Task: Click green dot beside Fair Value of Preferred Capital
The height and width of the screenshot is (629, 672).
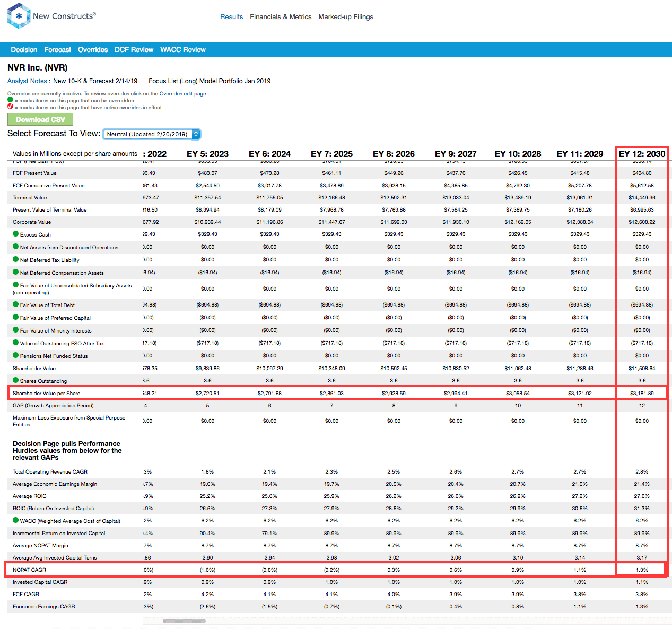Action: (16, 317)
